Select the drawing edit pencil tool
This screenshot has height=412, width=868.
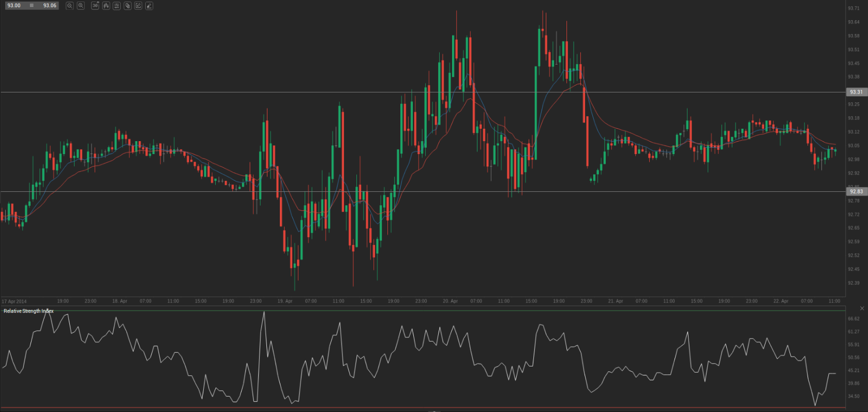[x=138, y=6]
